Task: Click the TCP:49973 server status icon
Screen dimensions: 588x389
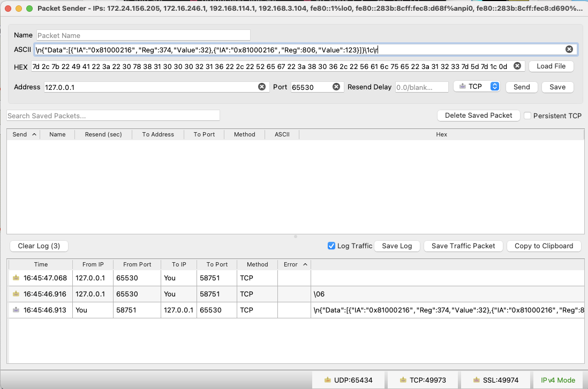Action: pyautogui.click(x=403, y=380)
